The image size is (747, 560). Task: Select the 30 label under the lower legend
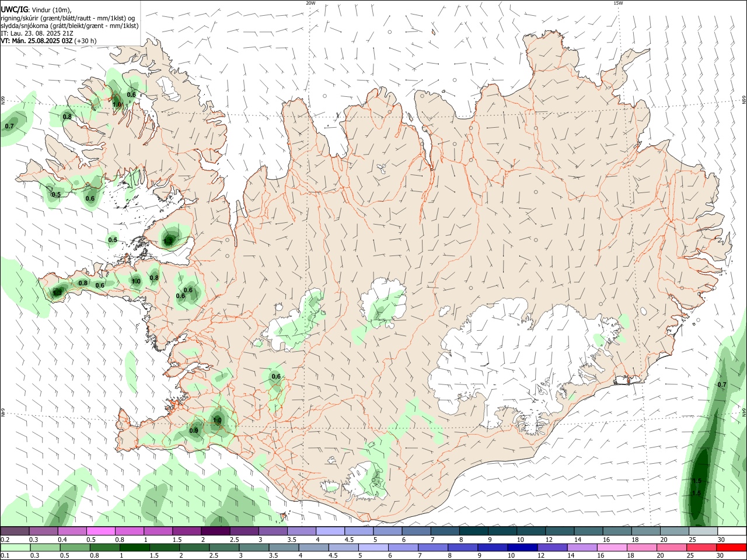(x=720, y=556)
